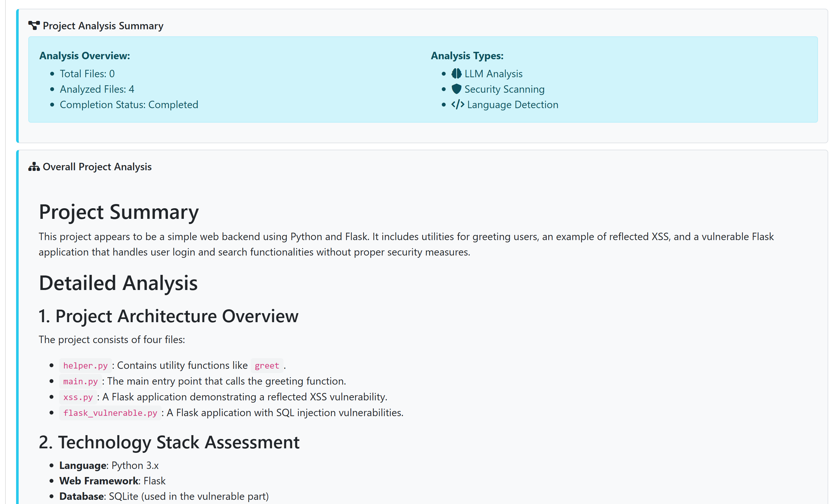Click the project diagram icon beside Project Analysis Summary
The width and height of the screenshot is (835, 504).
click(x=34, y=25)
